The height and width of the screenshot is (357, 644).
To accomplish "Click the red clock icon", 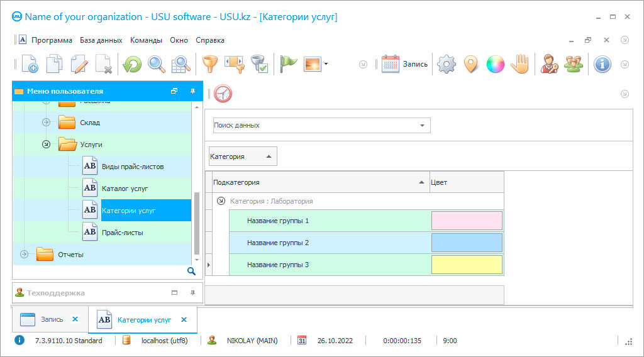I will click(223, 94).
